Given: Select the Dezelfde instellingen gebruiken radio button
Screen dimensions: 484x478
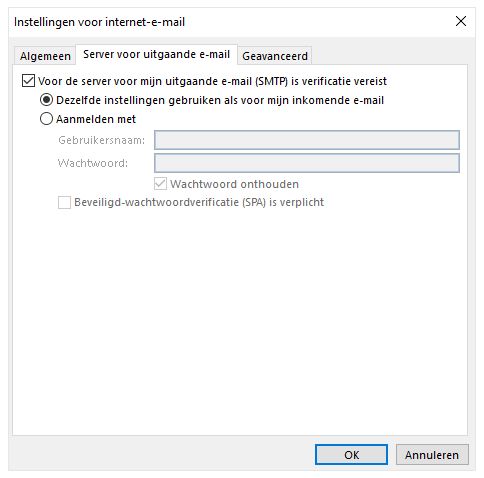Looking at the screenshot, I should click(46, 100).
